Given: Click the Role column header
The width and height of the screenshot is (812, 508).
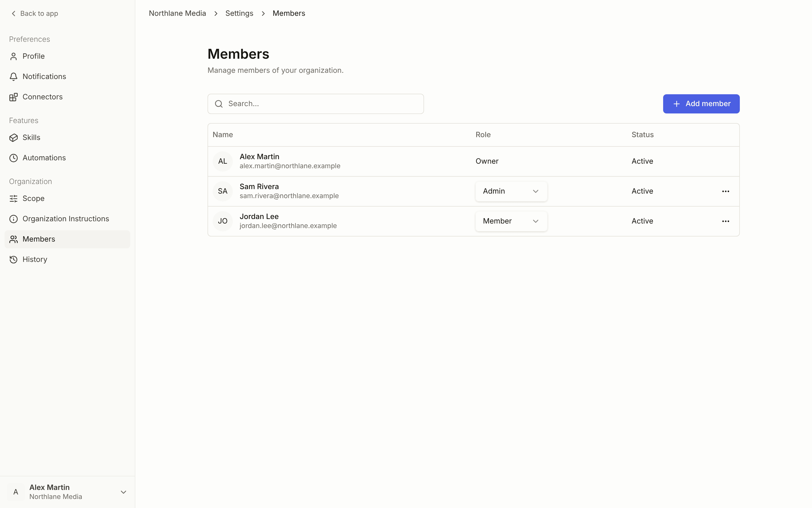Looking at the screenshot, I should point(483,135).
